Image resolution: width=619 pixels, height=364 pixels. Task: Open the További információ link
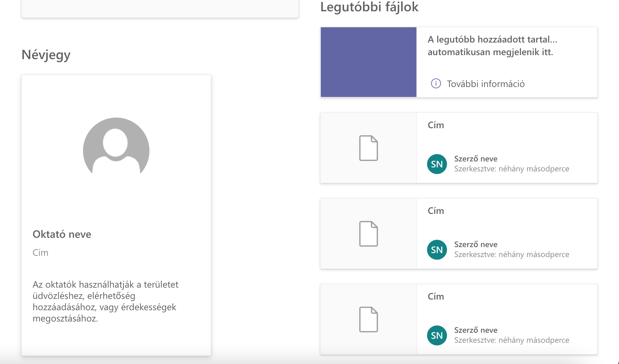[486, 84]
